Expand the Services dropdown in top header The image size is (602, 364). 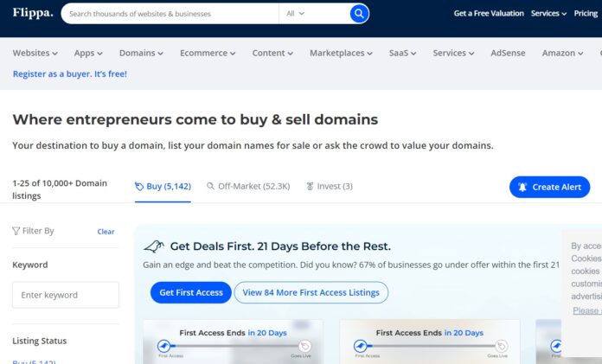pyautogui.click(x=548, y=14)
